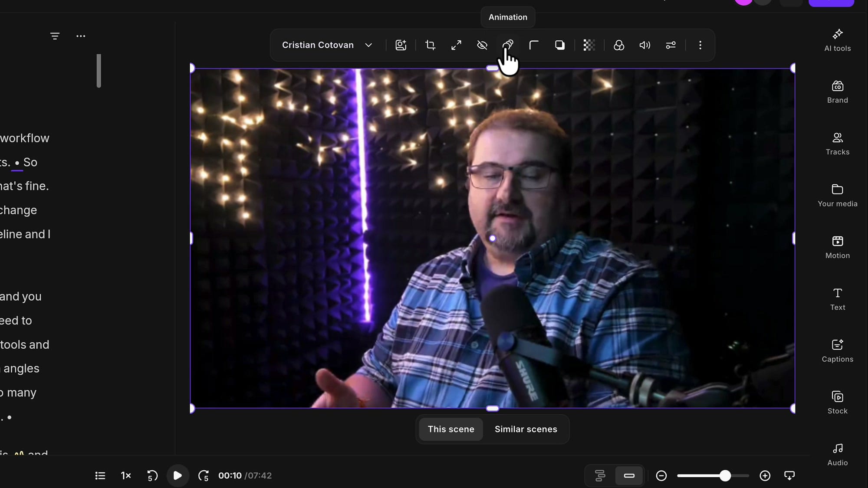Select the Crop tool
This screenshot has height=488, width=868.
[x=430, y=45]
